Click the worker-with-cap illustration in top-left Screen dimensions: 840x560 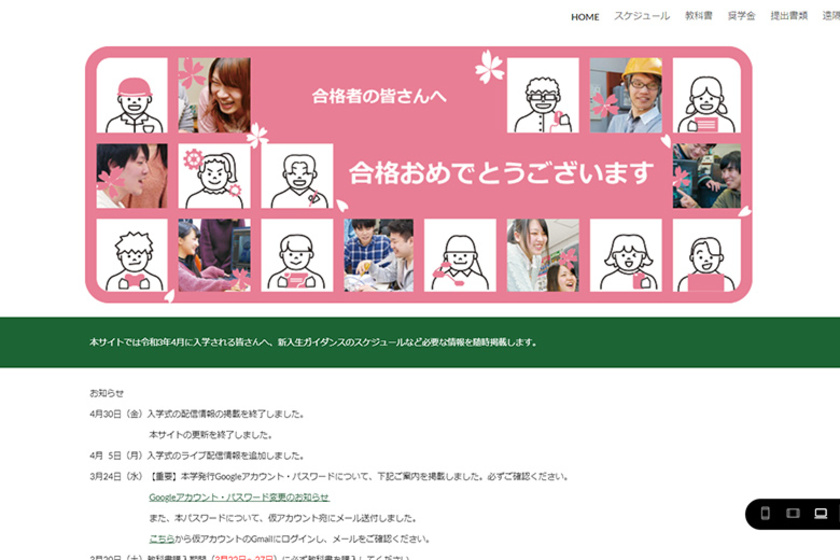[132, 96]
